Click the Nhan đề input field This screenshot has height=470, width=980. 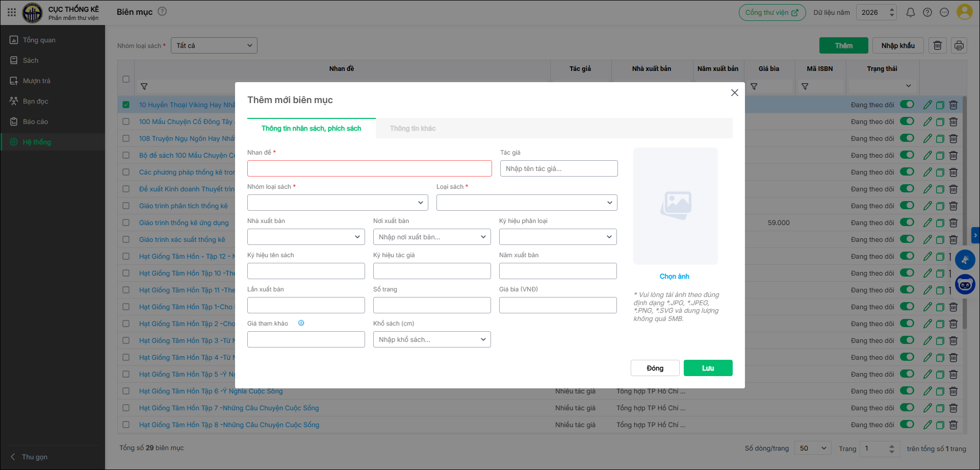pos(369,168)
